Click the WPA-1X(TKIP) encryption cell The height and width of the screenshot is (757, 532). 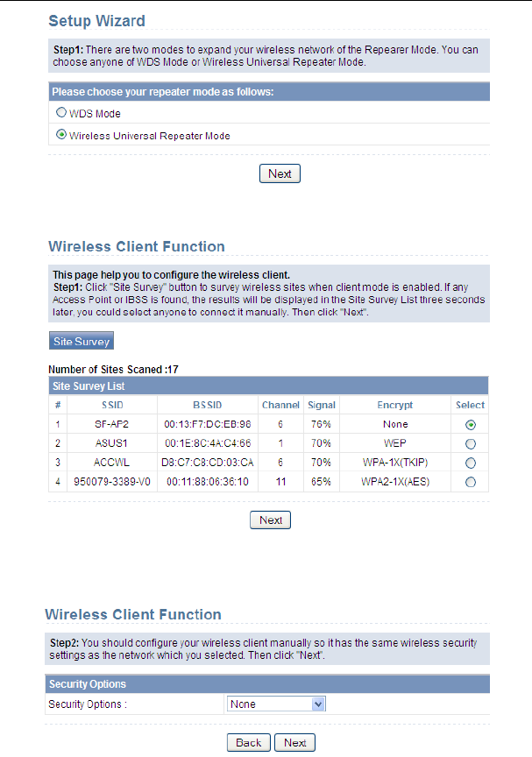[x=395, y=463]
